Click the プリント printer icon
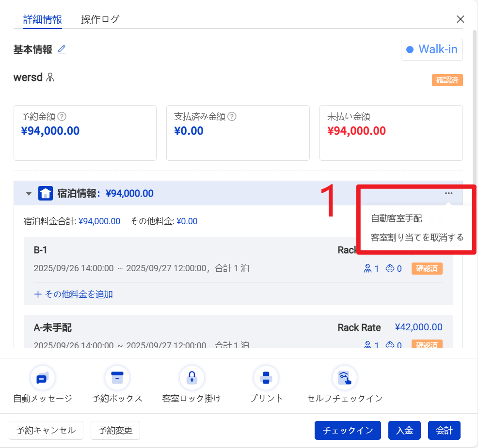This screenshot has height=448, width=478. [266, 378]
